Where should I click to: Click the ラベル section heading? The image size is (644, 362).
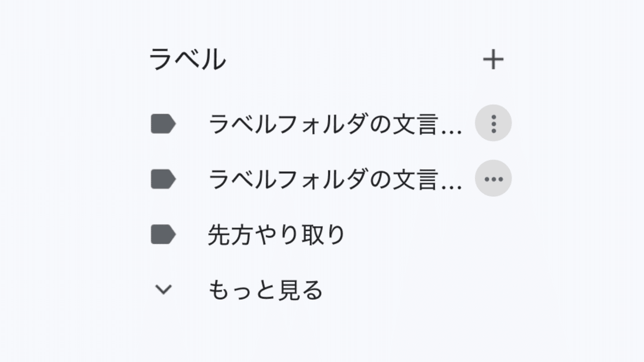coord(187,59)
